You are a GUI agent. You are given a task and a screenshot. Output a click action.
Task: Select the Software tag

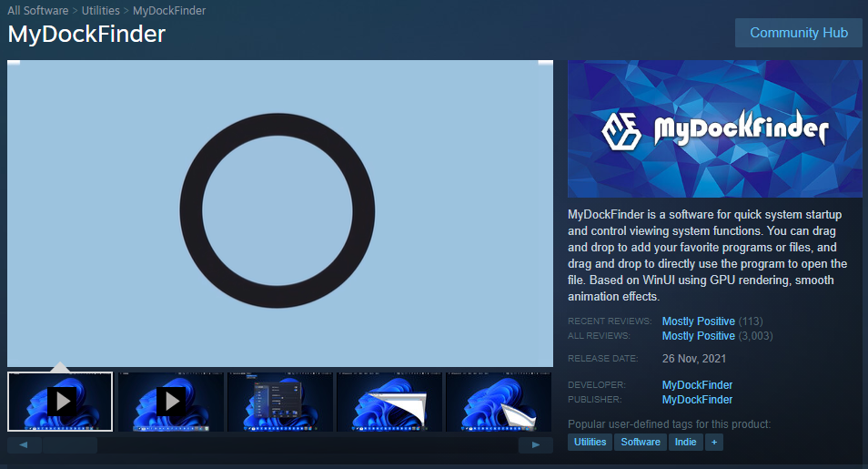641,442
